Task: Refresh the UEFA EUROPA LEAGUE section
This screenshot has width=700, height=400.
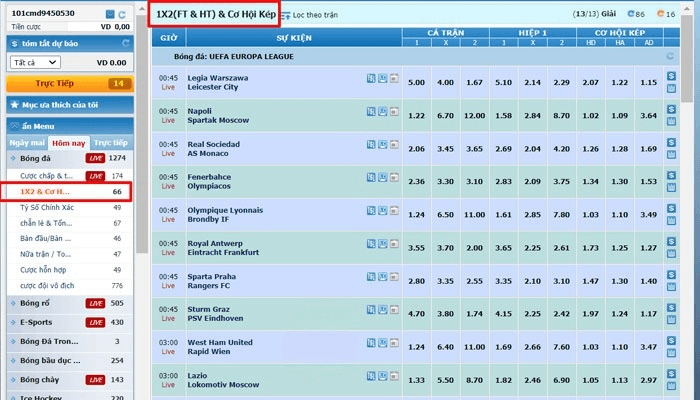Action: 670,56
